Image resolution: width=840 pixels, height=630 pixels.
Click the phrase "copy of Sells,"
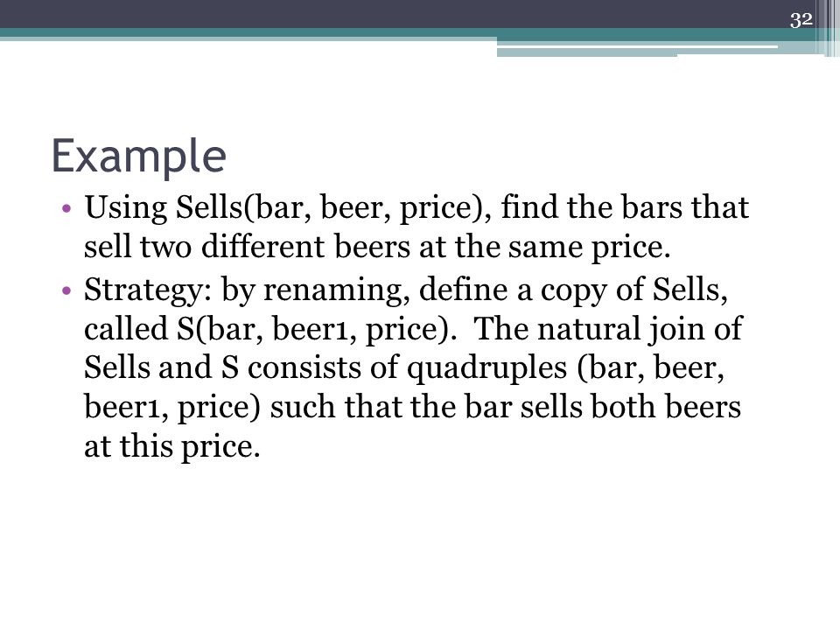pos(633,290)
